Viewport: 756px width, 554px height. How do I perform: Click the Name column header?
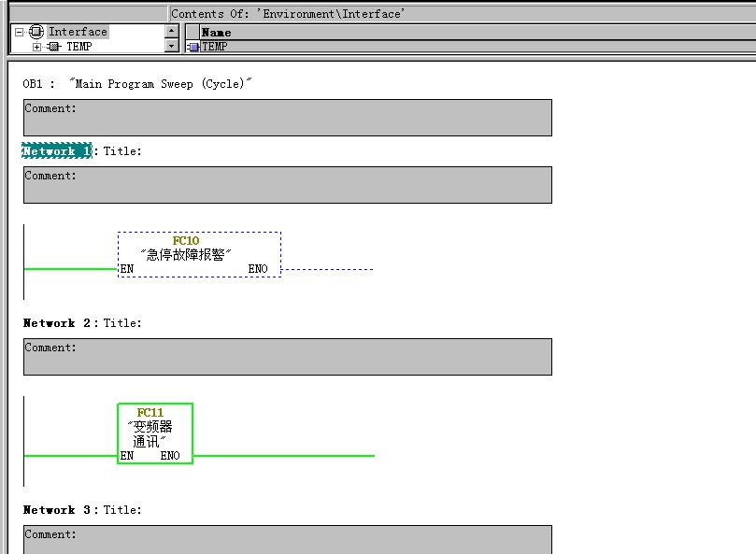217,32
